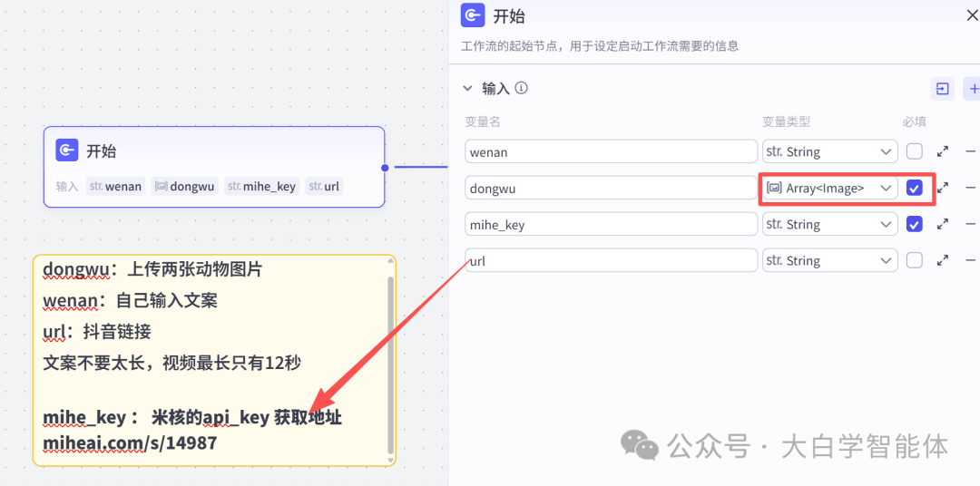Click the note's vertical scrollbar

390,364
